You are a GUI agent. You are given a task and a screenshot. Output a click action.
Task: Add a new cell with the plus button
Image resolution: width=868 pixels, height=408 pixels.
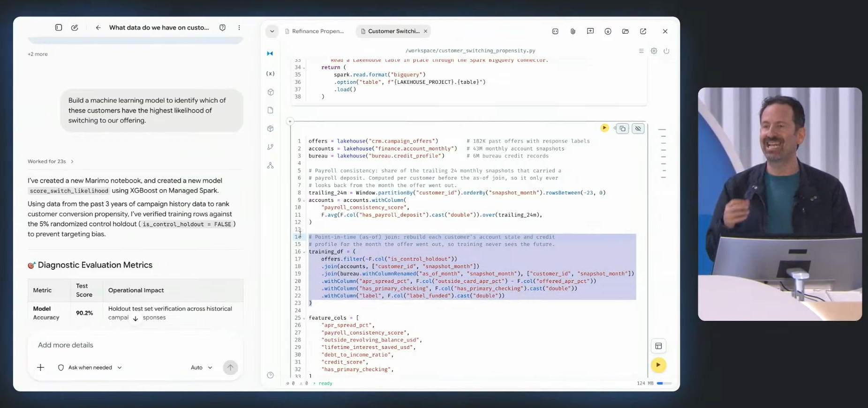[x=290, y=121]
